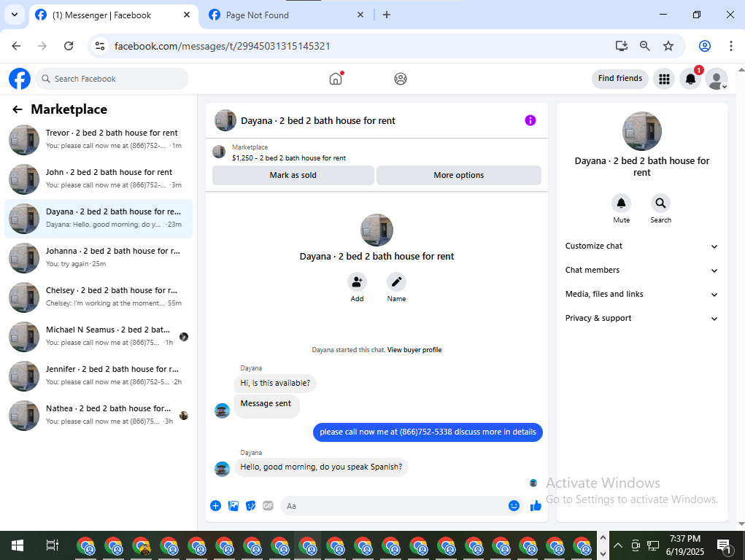Bookmark this page with star icon
This screenshot has width=745, height=560.
tap(668, 46)
